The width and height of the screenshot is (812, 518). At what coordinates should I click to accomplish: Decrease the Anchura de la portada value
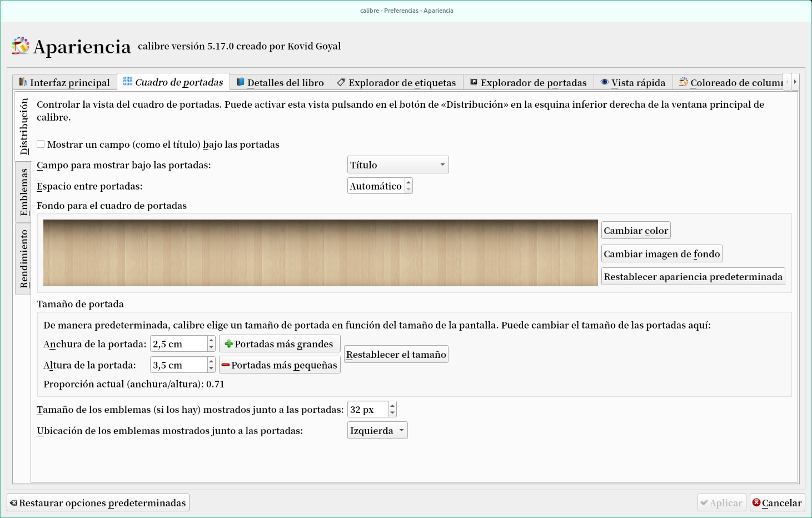[x=211, y=348]
